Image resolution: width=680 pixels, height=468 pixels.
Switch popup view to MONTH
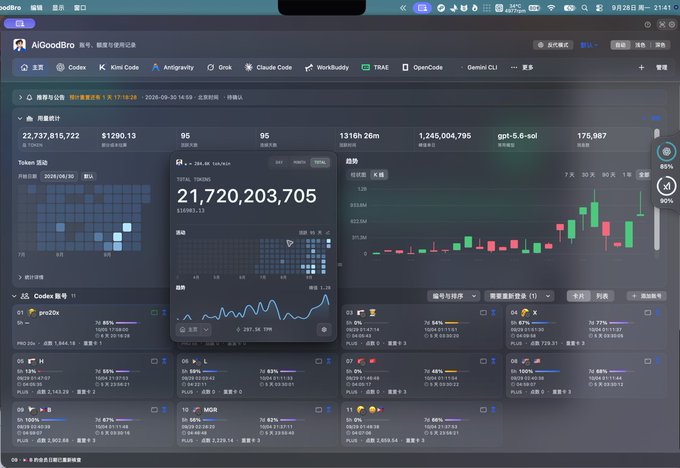click(299, 162)
